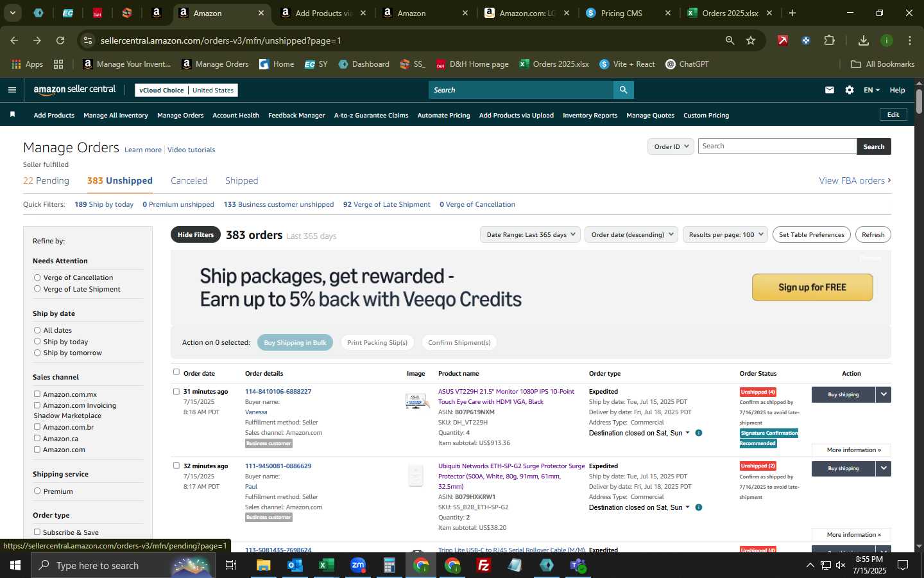Reload the page with browser refresh icon
Viewport: 924px width, 578px height.
point(60,40)
